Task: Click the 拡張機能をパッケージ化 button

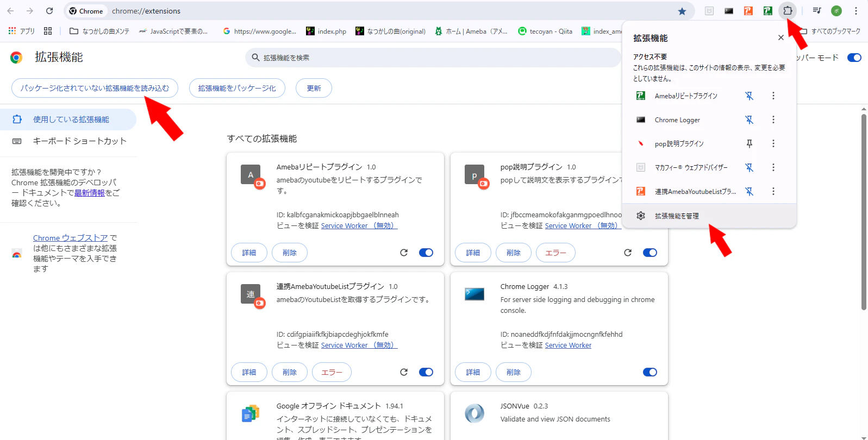Action: 237,88
